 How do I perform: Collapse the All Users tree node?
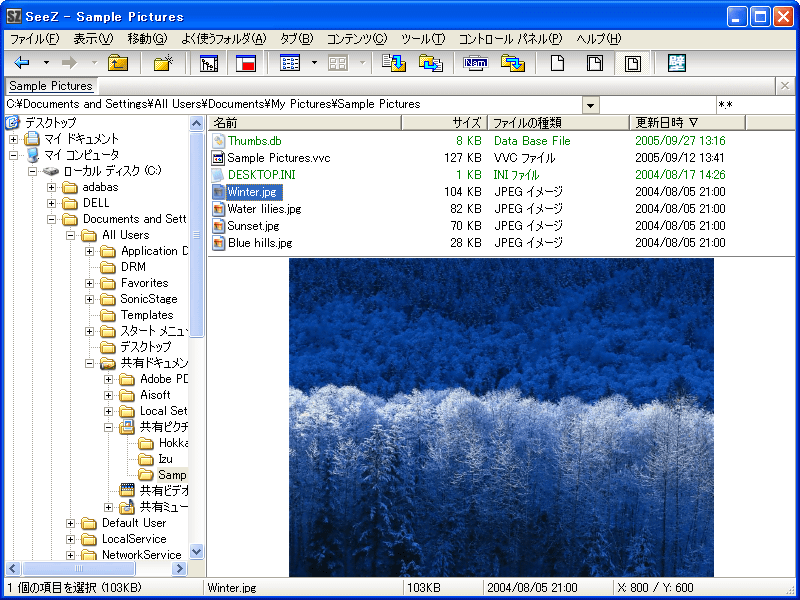coord(71,235)
